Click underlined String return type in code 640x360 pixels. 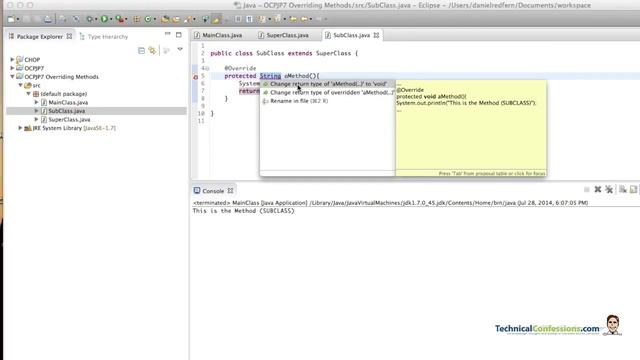(270, 76)
